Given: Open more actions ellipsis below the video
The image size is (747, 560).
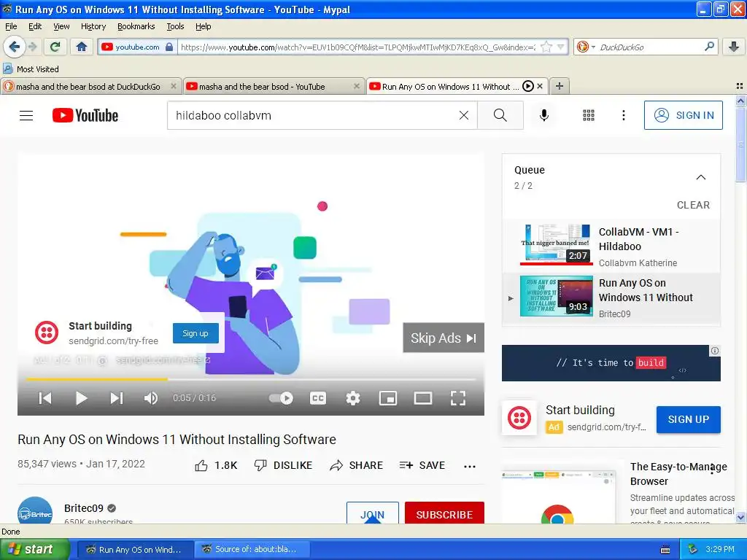Looking at the screenshot, I should coord(470,466).
